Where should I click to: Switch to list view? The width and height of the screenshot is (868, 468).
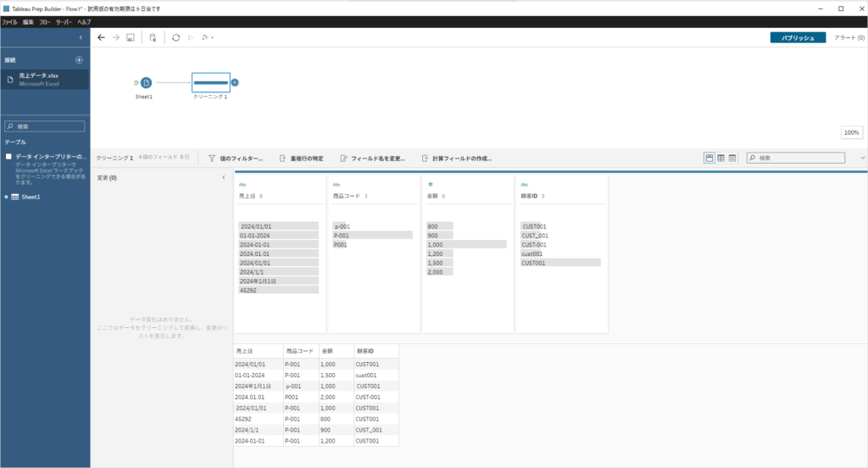pyautogui.click(x=732, y=158)
